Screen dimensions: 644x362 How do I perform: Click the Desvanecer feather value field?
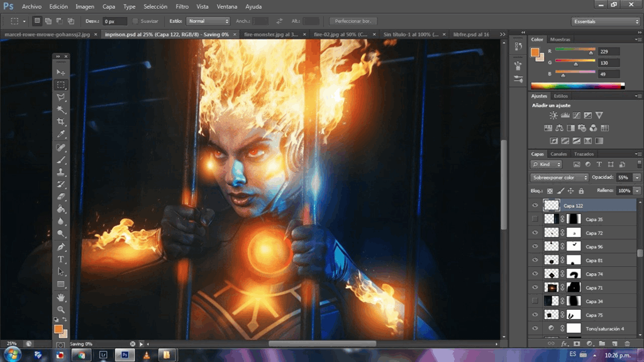coord(114,21)
